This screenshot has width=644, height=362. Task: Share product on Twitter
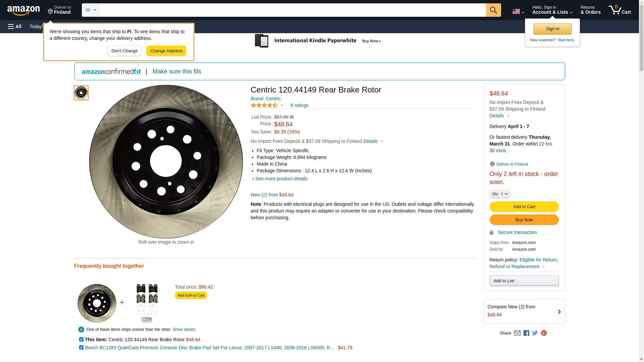pos(535,333)
